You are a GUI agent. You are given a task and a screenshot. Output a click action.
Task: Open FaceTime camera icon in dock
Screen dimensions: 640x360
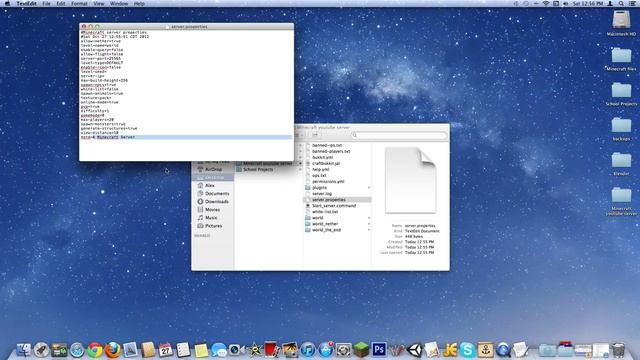tap(236, 350)
